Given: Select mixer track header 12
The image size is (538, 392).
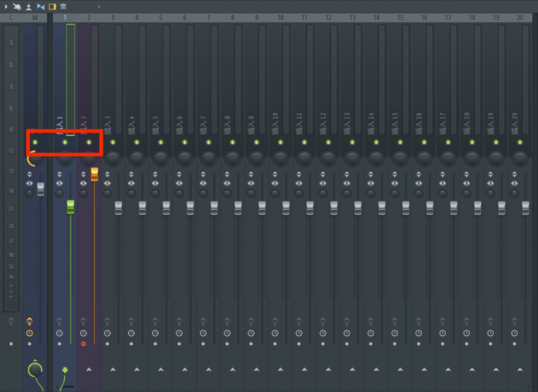Looking at the screenshot, I should coord(328,17).
